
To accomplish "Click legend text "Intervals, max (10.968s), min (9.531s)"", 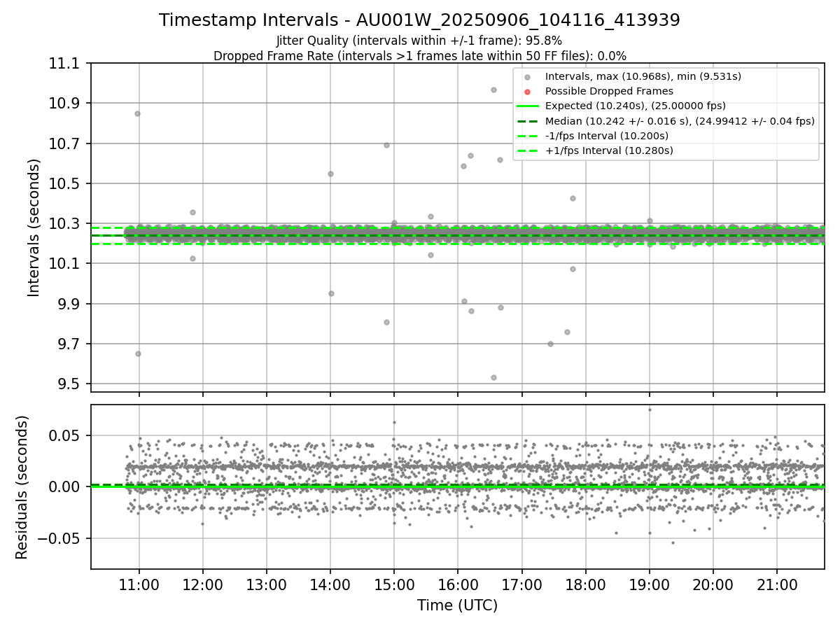I will point(643,76).
